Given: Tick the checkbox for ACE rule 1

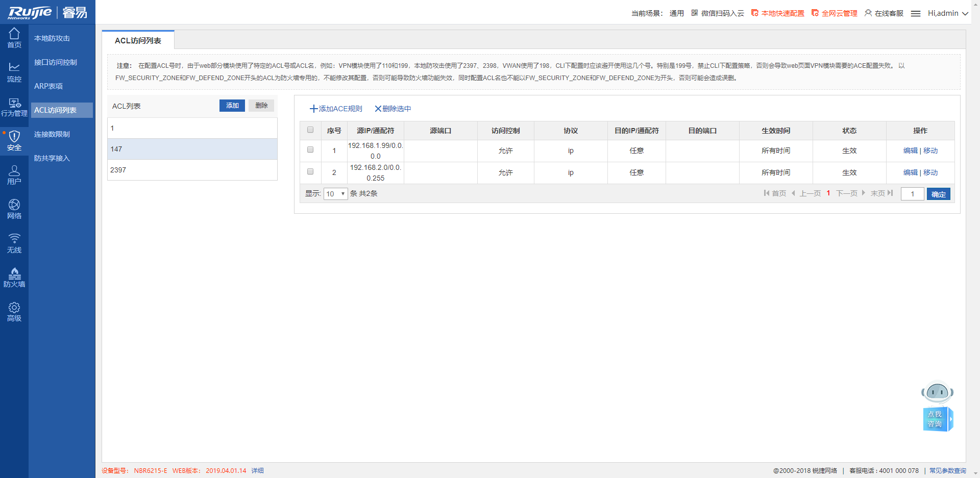Looking at the screenshot, I should click(310, 150).
